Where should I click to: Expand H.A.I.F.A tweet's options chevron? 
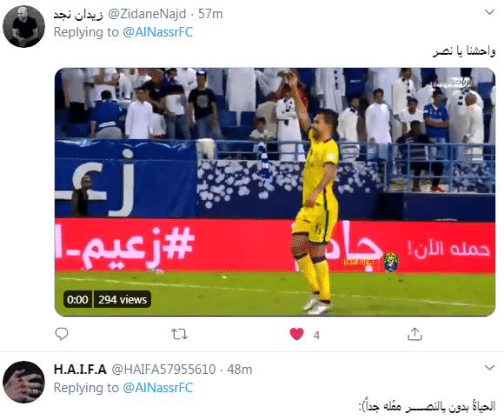tap(489, 368)
